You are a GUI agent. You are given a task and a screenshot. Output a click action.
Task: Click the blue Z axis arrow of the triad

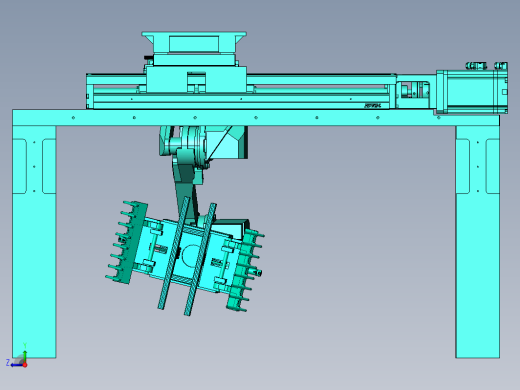click(x=16, y=365)
